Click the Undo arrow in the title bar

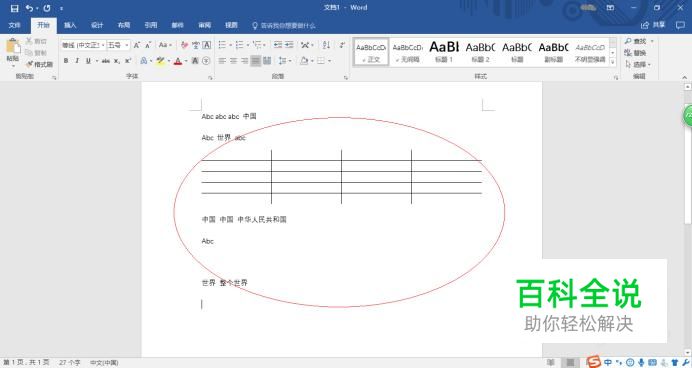point(30,8)
